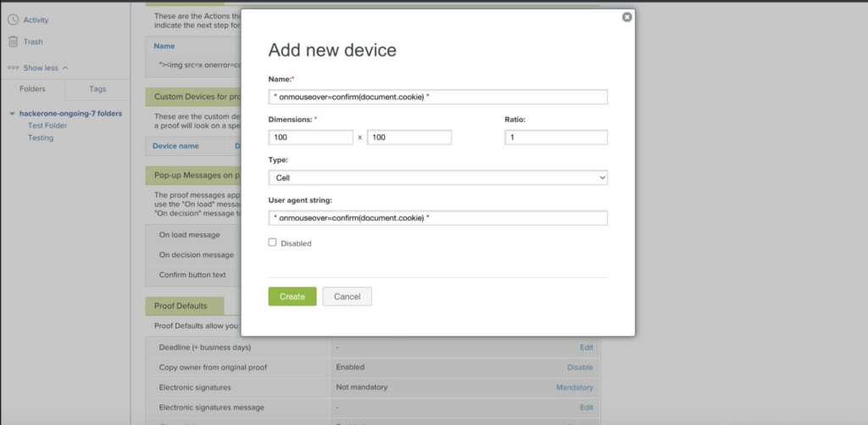
Task: Close the Add new device dialog
Action: 626,17
